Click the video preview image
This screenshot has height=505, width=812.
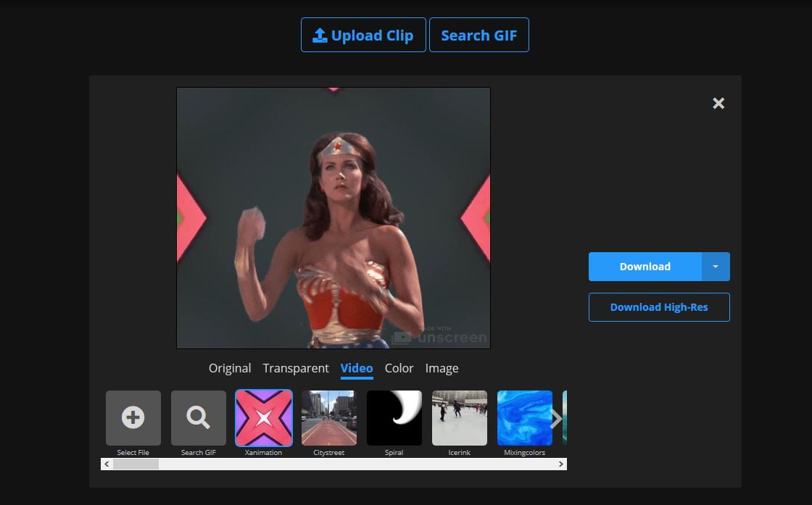point(333,218)
